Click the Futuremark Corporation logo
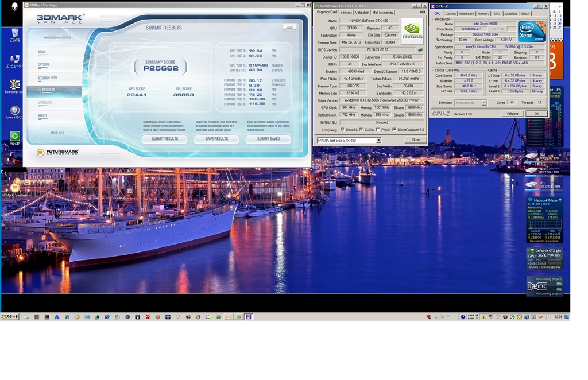 [57, 152]
